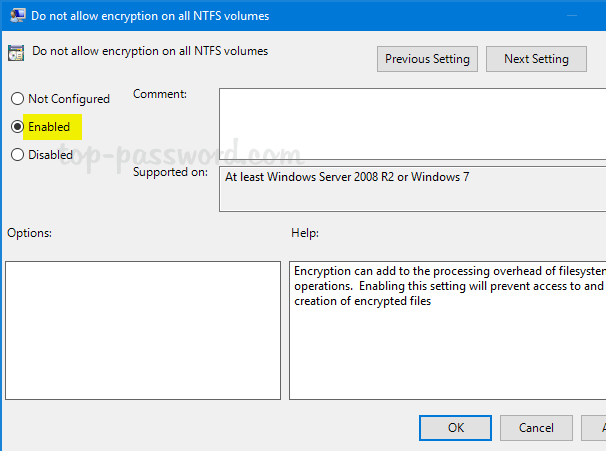This screenshot has height=451, width=606.
Task: Cancel the policy dialog
Action: [536, 428]
